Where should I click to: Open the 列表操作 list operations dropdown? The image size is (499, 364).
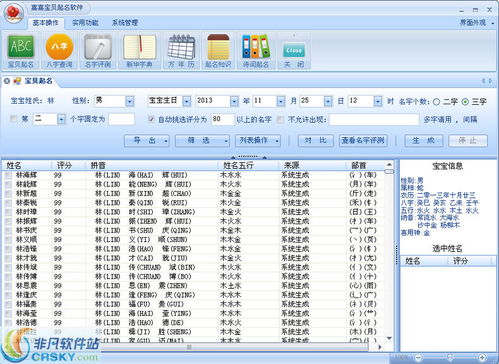click(258, 141)
